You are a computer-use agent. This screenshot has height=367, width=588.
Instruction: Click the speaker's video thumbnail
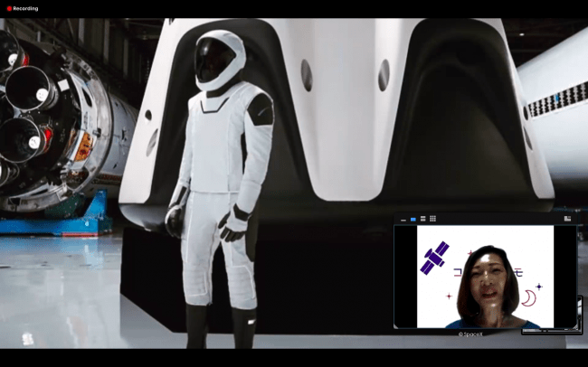coord(485,277)
